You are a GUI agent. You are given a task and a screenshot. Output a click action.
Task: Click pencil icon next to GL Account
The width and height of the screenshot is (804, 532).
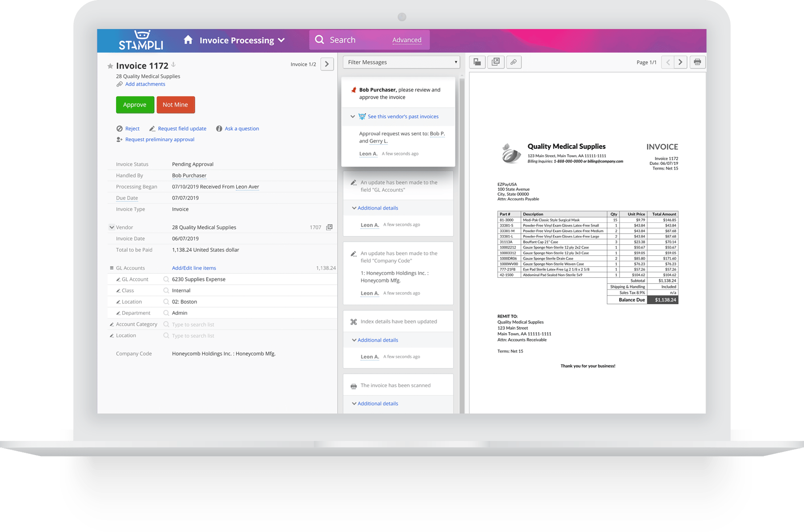tap(118, 279)
